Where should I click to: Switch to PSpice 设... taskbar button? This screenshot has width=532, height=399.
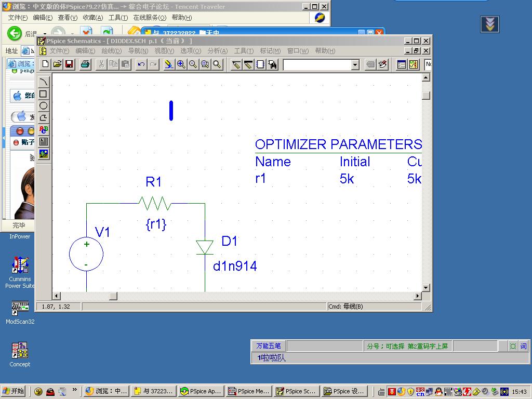click(x=344, y=391)
